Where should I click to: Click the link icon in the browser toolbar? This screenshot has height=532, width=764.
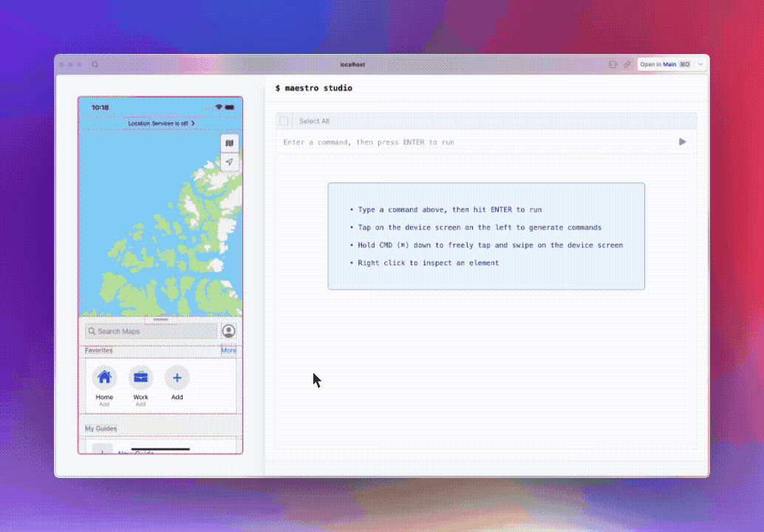[627, 64]
